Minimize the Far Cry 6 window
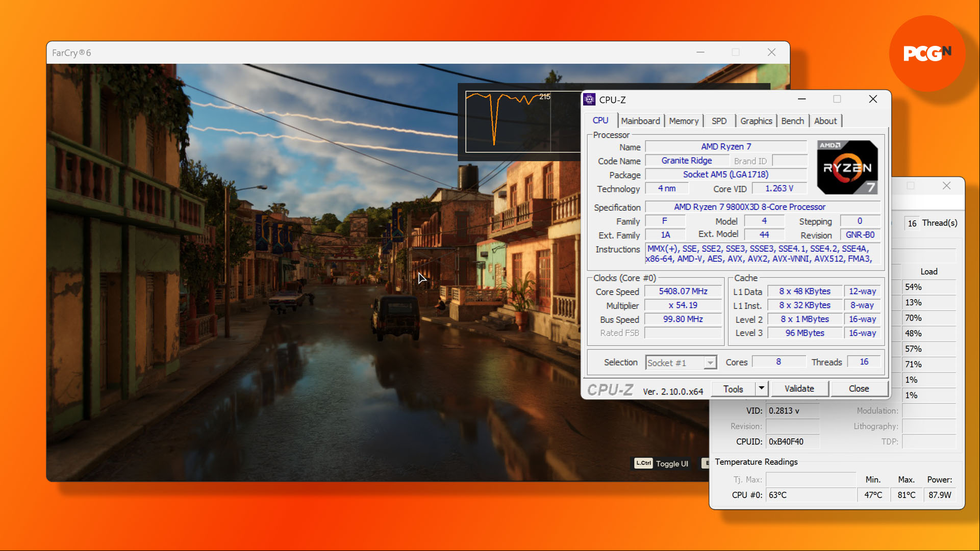The image size is (980, 551). click(x=700, y=53)
